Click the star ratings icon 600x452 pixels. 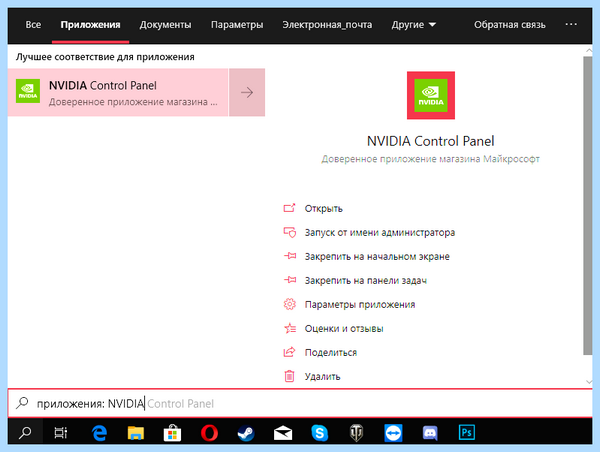pos(290,328)
